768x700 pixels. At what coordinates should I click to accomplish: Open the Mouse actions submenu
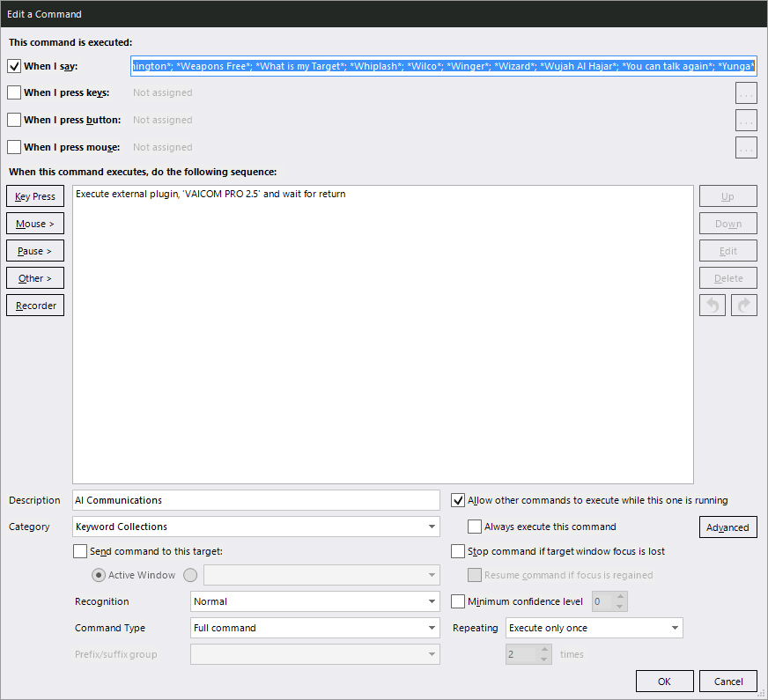click(35, 224)
